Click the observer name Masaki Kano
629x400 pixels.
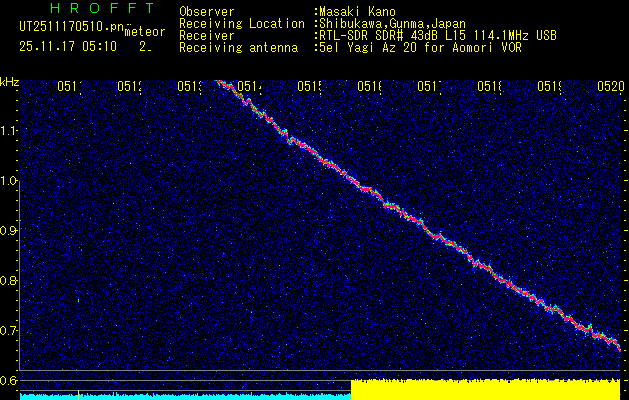(x=357, y=12)
